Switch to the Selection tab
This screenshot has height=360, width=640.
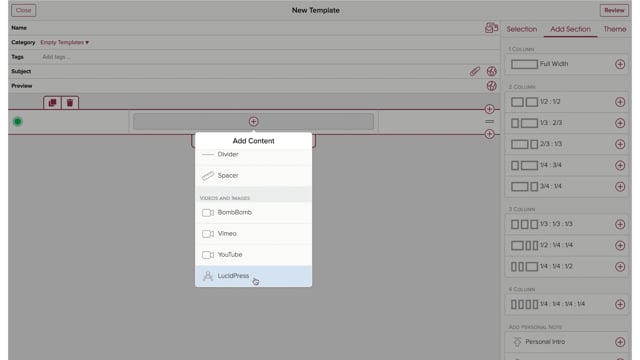point(522,29)
